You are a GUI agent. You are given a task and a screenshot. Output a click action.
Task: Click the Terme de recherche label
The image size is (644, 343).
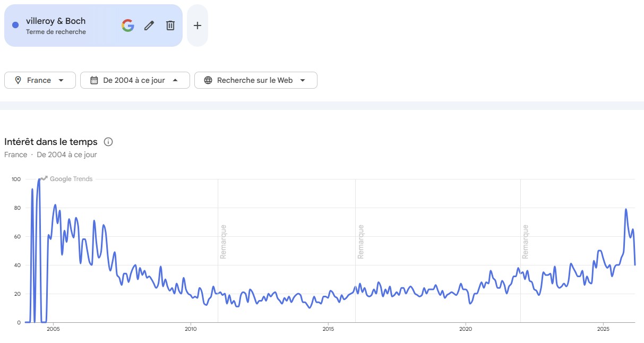tap(56, 32)
